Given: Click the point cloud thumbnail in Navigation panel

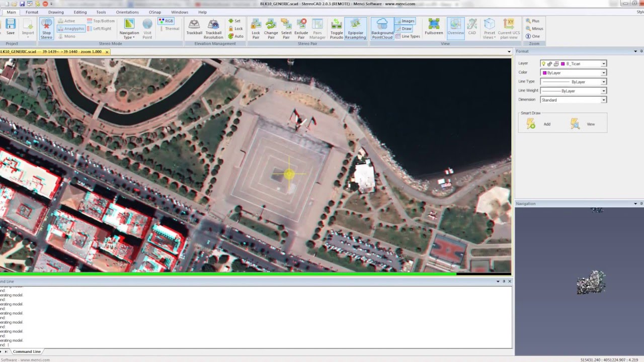Looking at the screenshot, I should click(591, 282).
